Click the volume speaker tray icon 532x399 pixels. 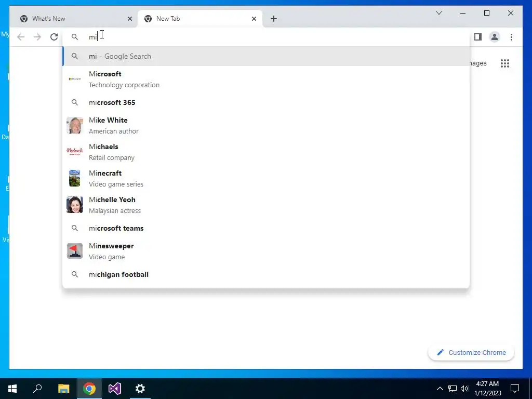tap(464, 389)
